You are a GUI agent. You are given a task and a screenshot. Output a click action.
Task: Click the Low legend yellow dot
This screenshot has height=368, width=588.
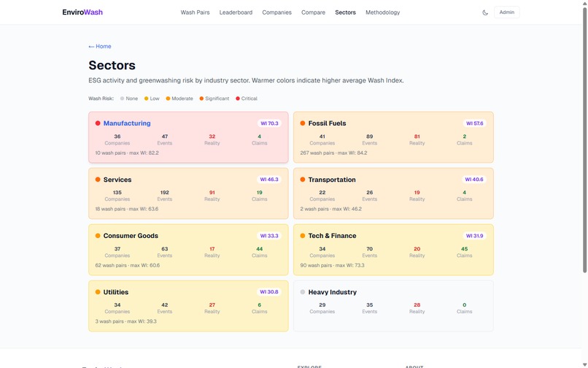(146, 99)
